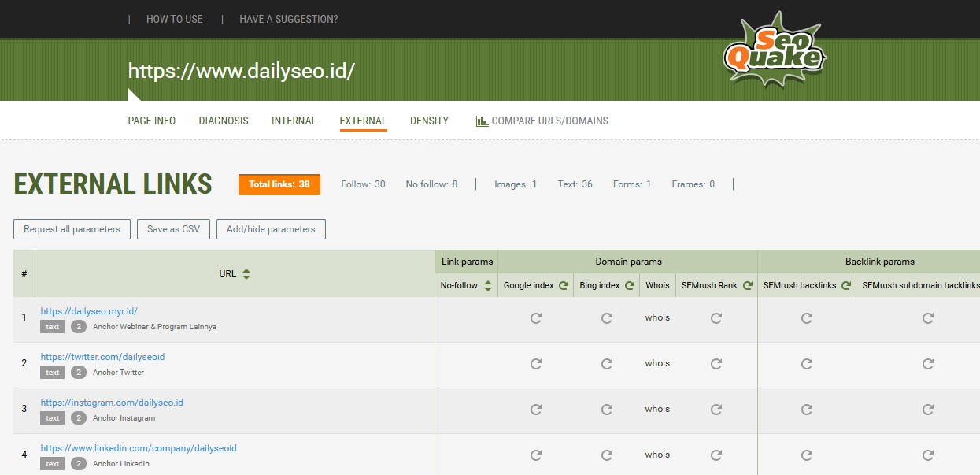Screen dimensions: 980x475
Task: Open the linkedin.com/company/dailyseoid link
Action: 139,448
